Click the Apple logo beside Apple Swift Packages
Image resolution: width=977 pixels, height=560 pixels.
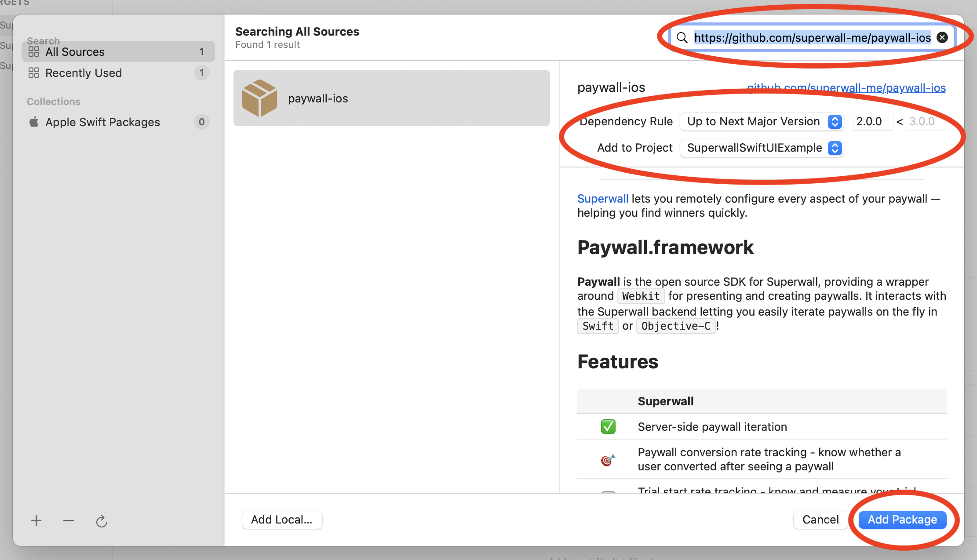point(34,122)
